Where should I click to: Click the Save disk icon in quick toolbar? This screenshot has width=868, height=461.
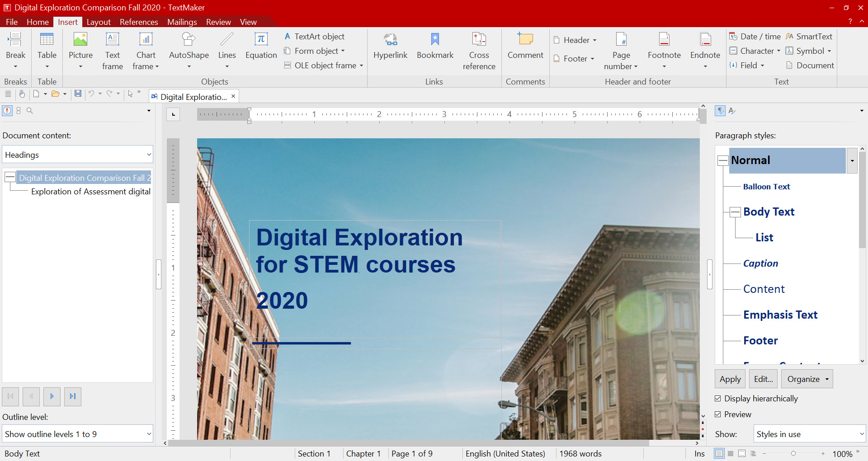point(78,94)
